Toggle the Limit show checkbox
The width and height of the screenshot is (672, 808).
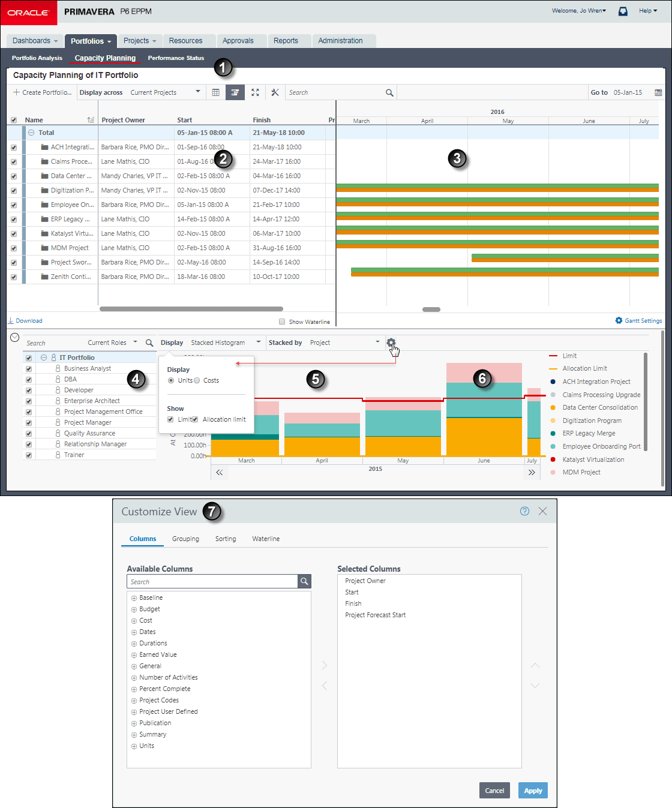click(x=170, y=419)
